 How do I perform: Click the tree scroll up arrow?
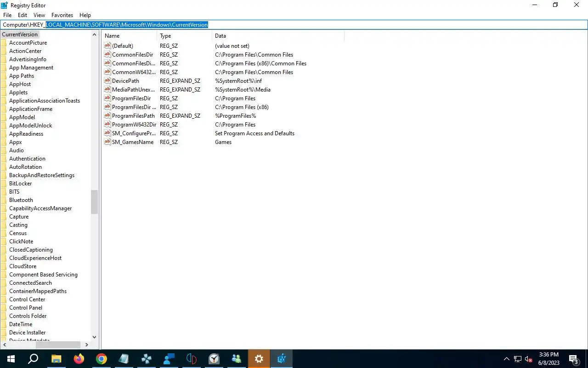[x=95, y=34]
